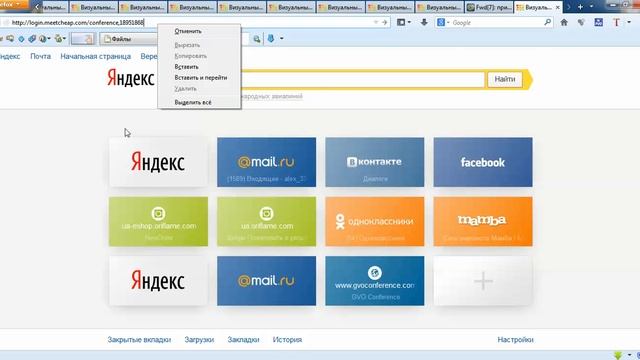Open the facebook tile

tap(483, 162)
